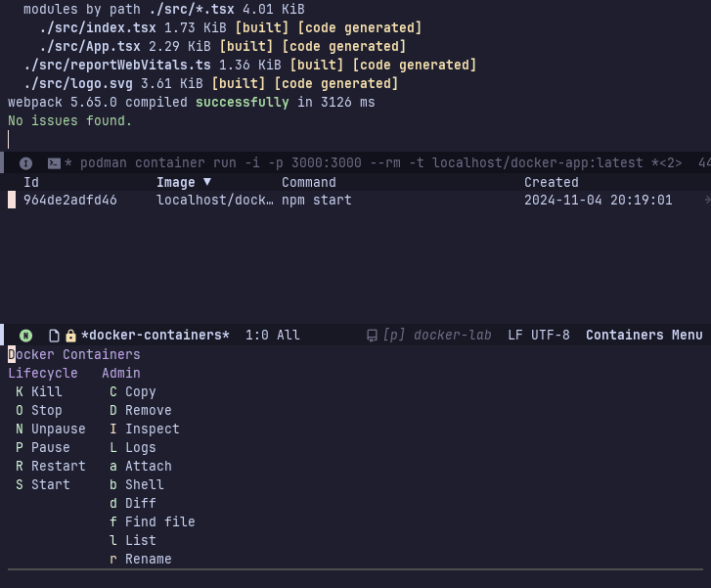Sort containers by the Image column arrow
This screenshot has width=711, height=588.
click(206, 182)
